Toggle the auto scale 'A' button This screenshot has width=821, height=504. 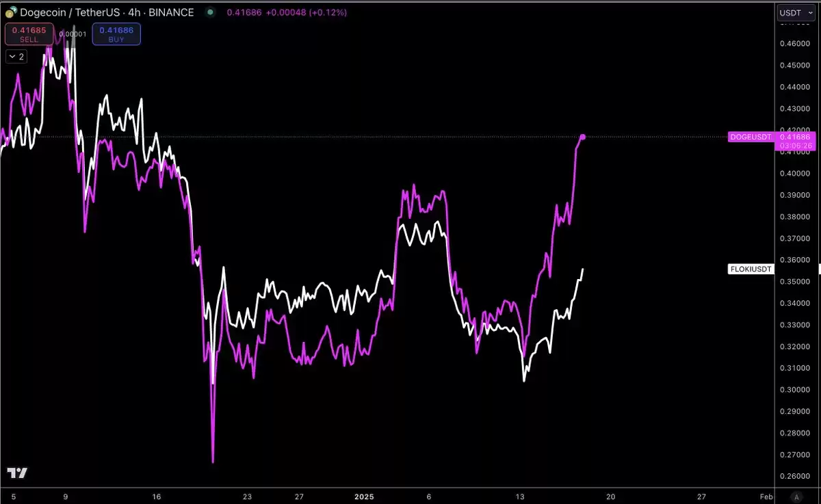pos(795,496)
